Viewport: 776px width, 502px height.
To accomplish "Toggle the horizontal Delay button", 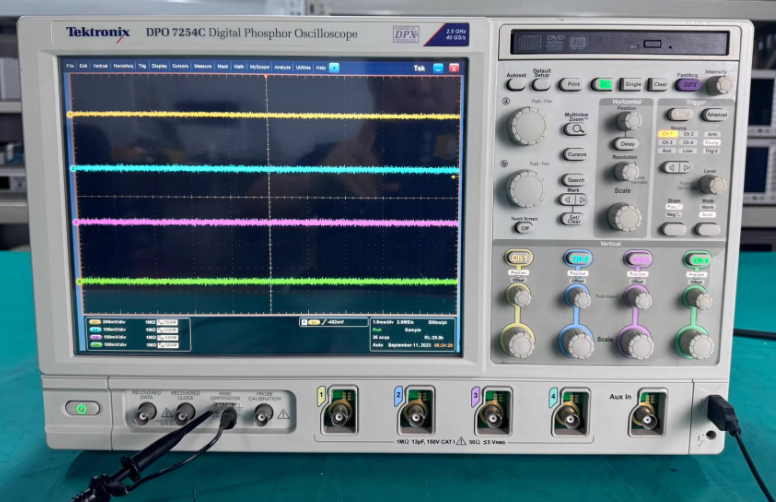I will [x=627, y=144].
